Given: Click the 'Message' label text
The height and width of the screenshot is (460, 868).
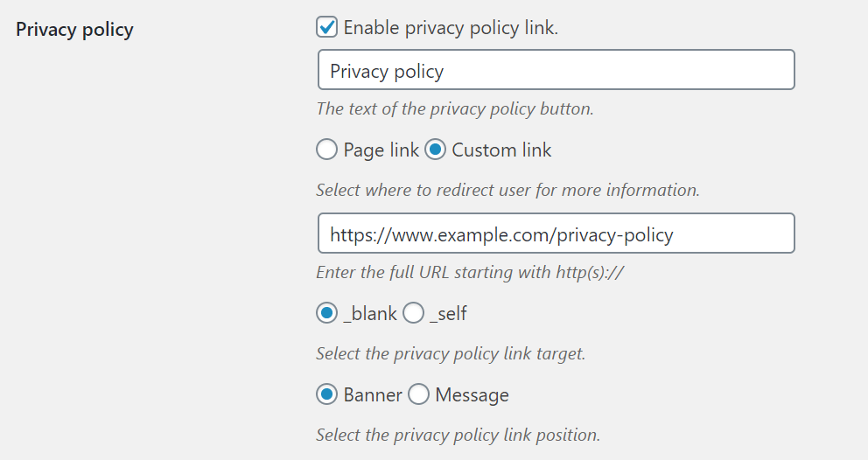Looking at the screenshot, I should point(472,395).
